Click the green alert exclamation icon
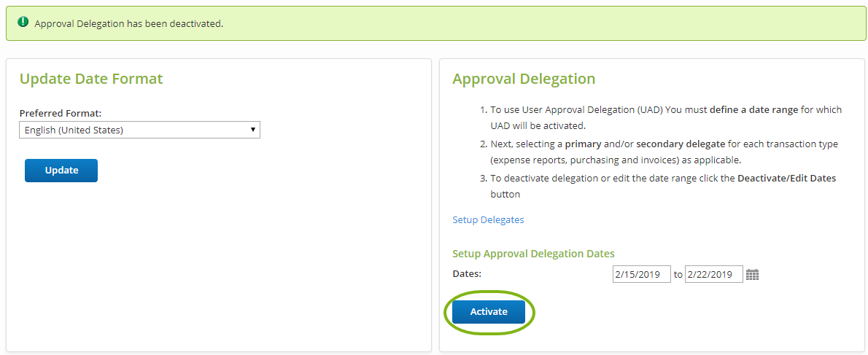 click(x=23, y=23)
